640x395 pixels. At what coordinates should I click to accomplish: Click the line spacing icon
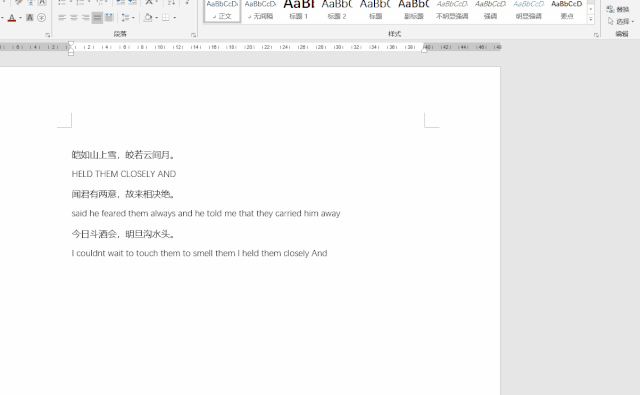point(125,18)
